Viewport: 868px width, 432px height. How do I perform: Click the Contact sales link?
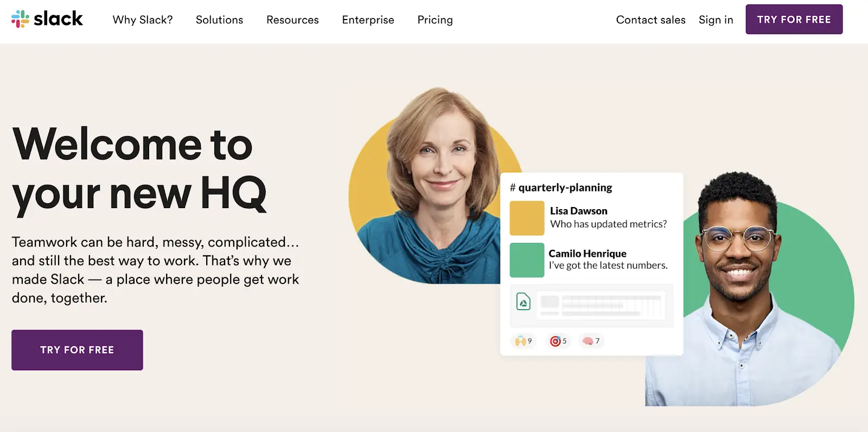(650, 20)
